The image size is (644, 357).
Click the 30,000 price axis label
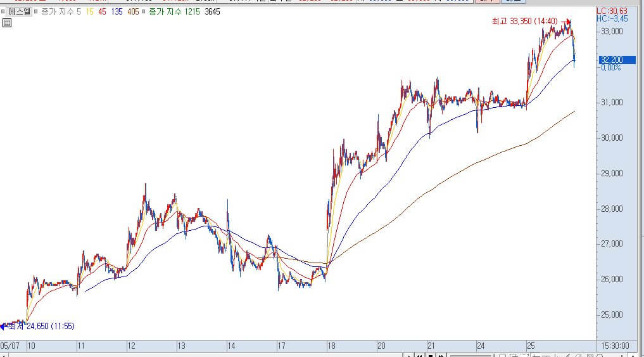[x=612, y=138]
